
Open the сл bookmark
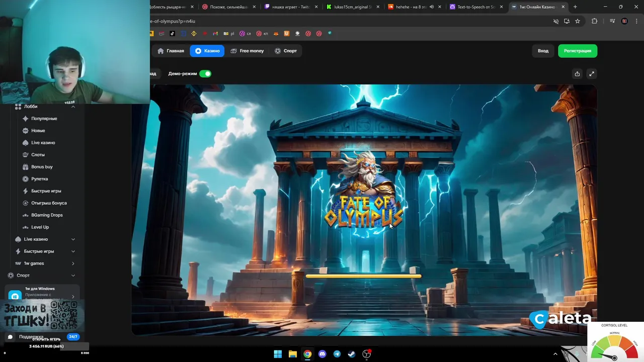tap(245, 34)
